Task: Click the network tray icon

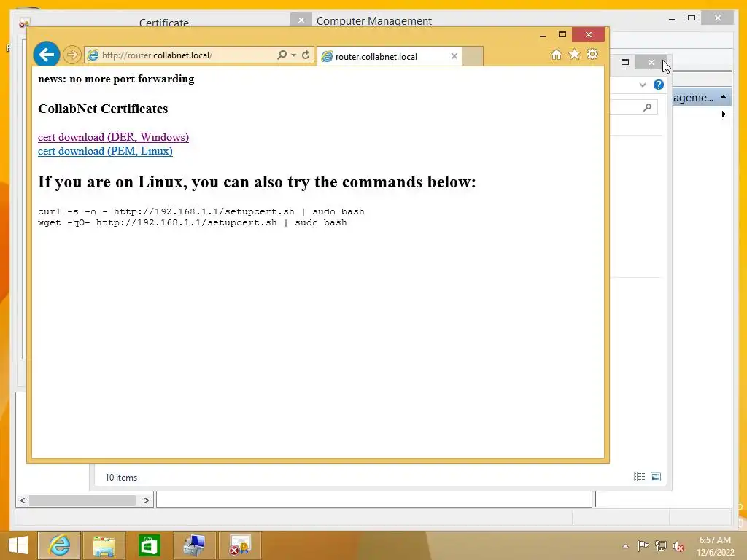Action: (x=660, y=545)
